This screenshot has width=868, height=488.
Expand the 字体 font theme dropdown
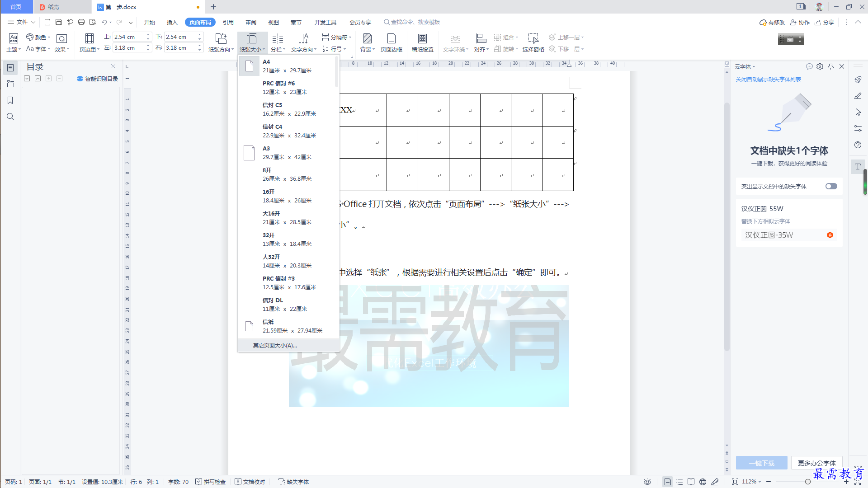coord(38,49)
